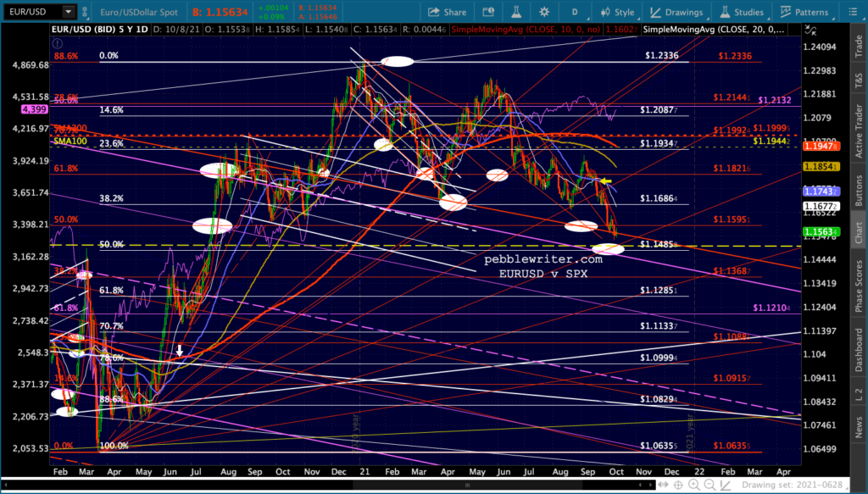Click the symbol link chain icon
868x494 pixels.
85,12
